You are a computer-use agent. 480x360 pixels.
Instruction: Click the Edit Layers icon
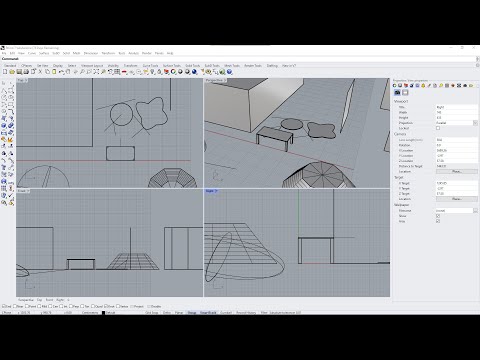[166, 72]
